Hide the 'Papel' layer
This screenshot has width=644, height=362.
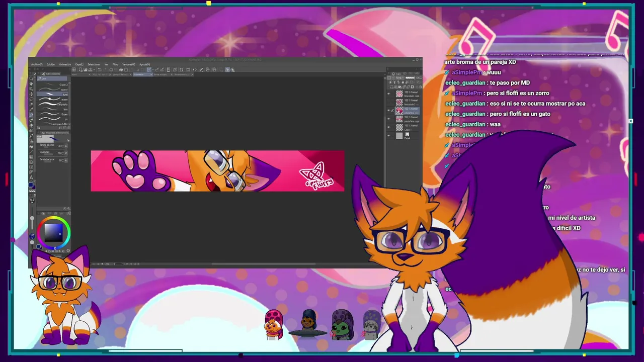[x=388, y=135]
